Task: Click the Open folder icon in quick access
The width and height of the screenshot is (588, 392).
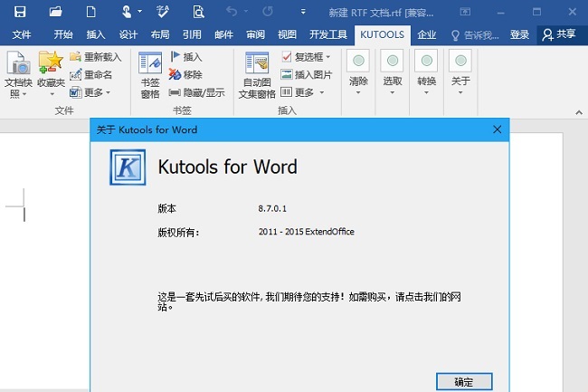Action: pyautogui.click(x=56, y=12)
